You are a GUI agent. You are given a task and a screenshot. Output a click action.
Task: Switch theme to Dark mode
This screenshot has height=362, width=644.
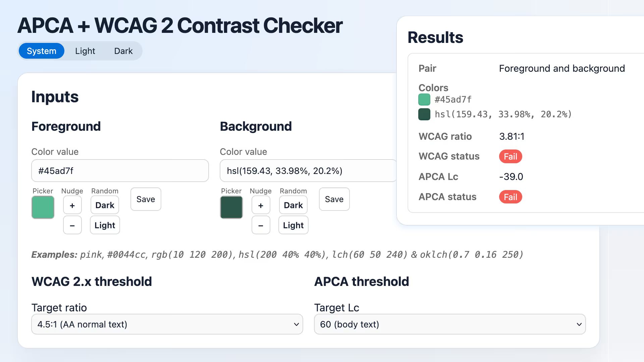tap(123, 51)
